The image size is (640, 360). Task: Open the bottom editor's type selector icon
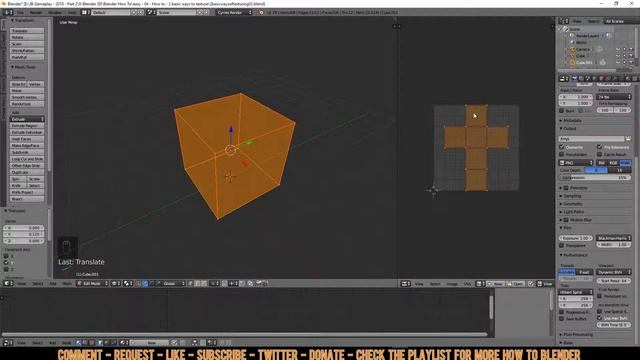click(x=7, y=343)
